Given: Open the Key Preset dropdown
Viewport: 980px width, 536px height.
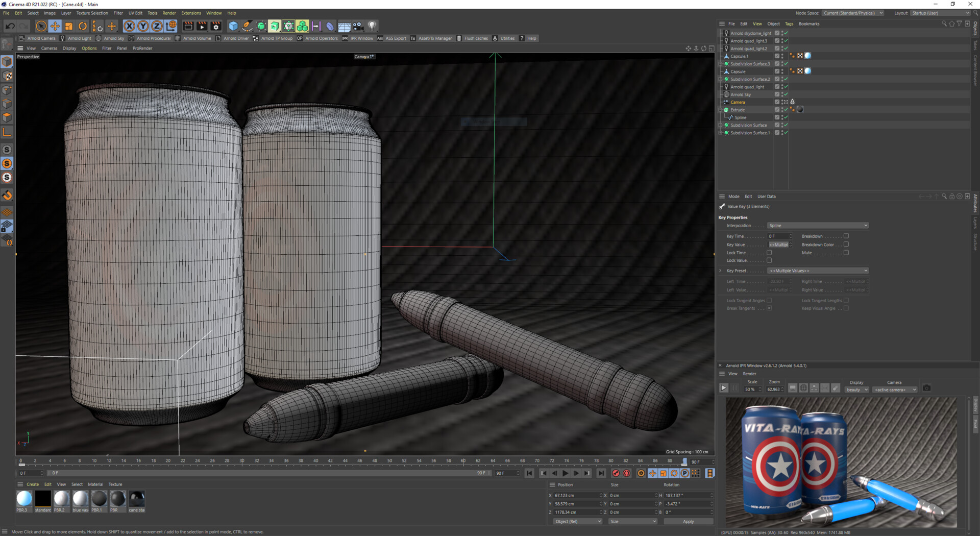Looking at the screenshot, I should [817, 271].
